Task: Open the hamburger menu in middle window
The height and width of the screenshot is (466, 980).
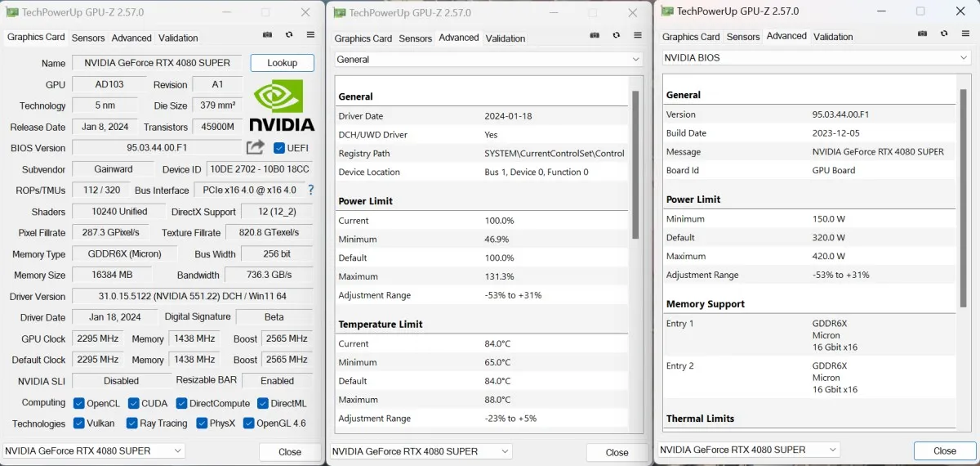Action: [x=638, y=36]
